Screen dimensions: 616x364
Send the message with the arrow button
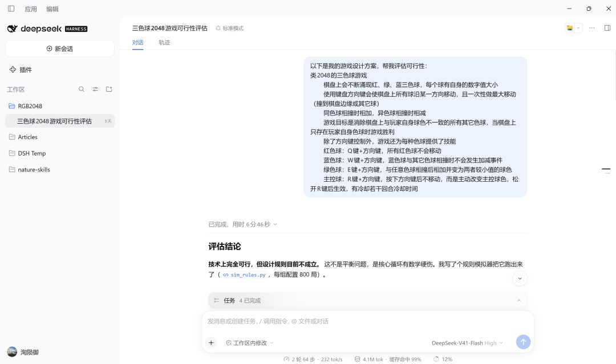coord(523,342)
